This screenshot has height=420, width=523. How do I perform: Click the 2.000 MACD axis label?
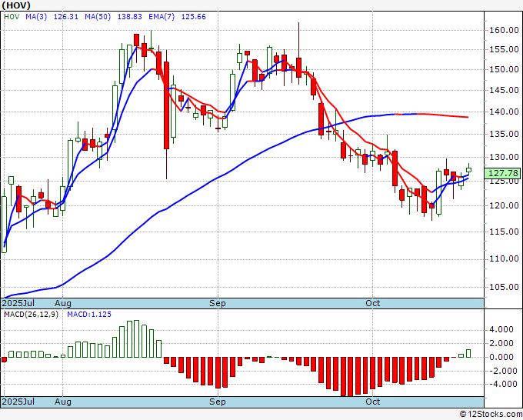(501, 343)
